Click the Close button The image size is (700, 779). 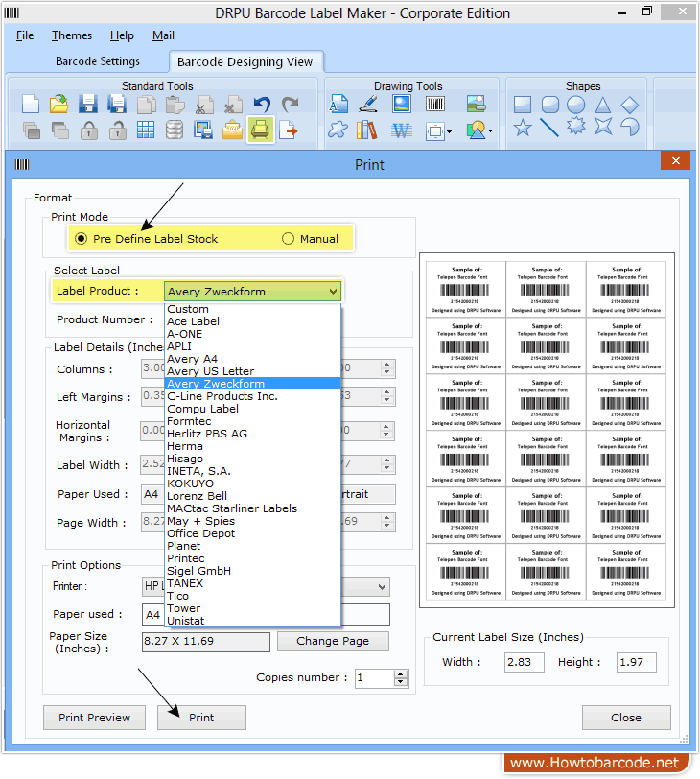coord(626,718)
